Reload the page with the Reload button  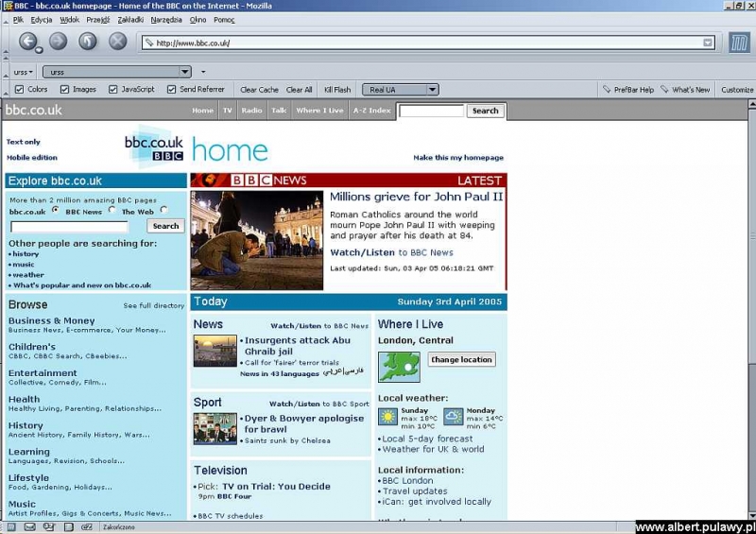(87, 41)
